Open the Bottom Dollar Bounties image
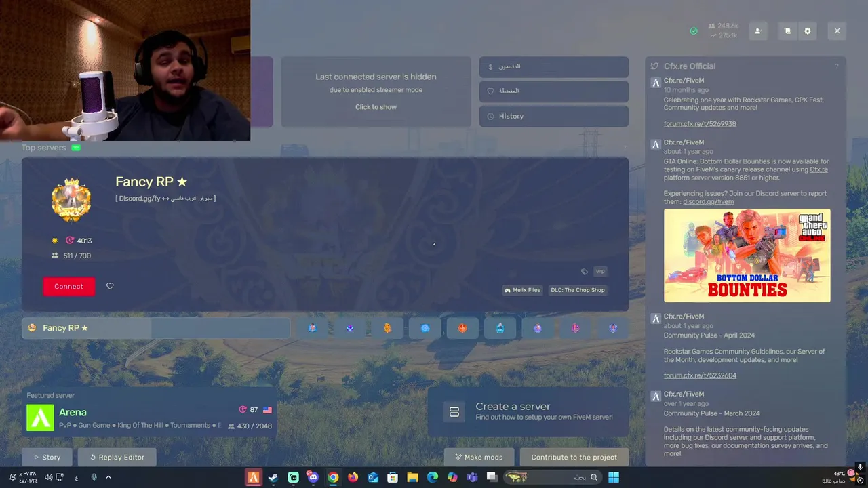The width and height of the screenshot is (868, 488). click(x=747, y=256)
